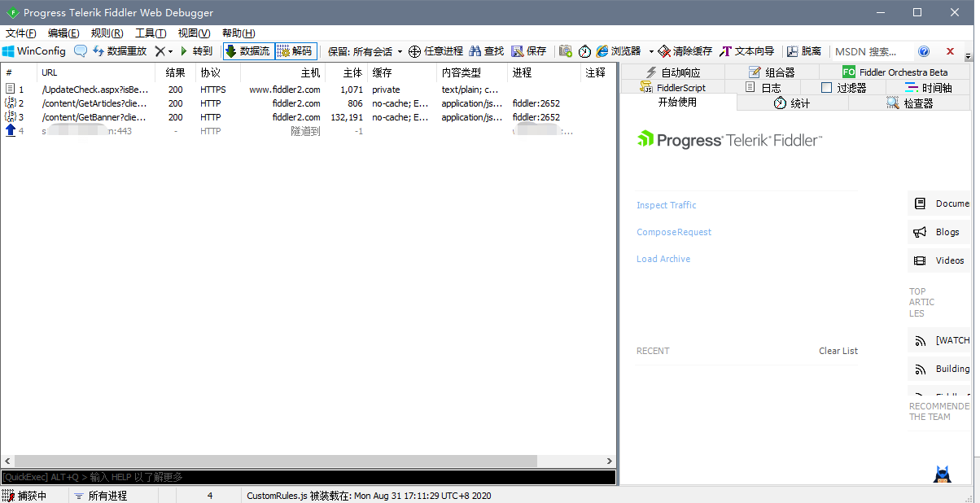Open the File (文件) menu
Screen dimensions: 980x503
(21, 33)
